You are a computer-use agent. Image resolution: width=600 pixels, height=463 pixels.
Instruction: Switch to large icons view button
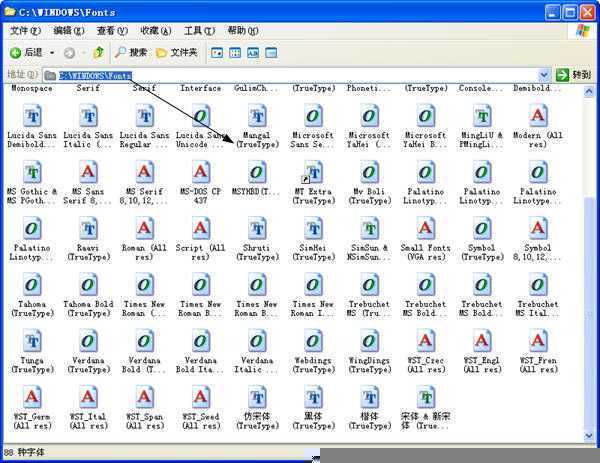point(217,53)
